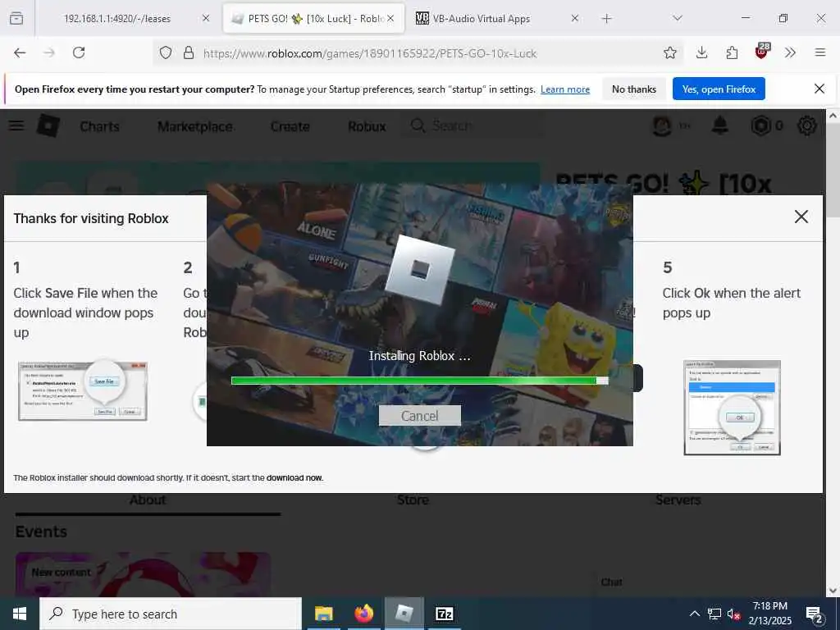
Task: Cancel the Roblox installation
Action: coord(420,416)
